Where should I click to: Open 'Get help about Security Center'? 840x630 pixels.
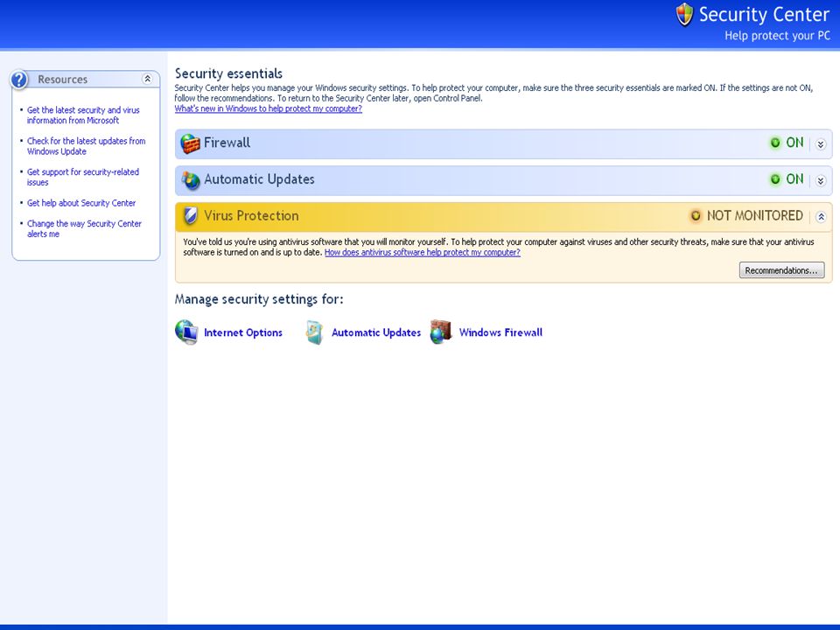pos(81,203)
